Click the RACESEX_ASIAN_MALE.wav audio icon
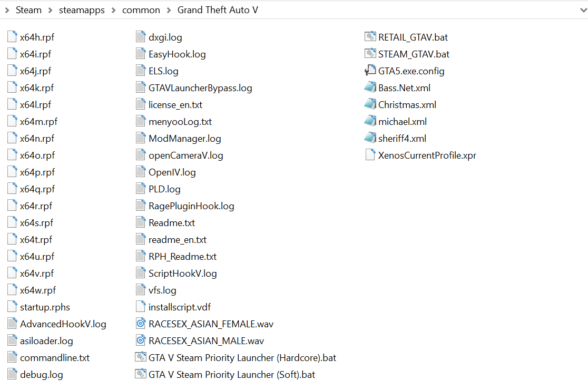588x390 pixels. point(141,340)
